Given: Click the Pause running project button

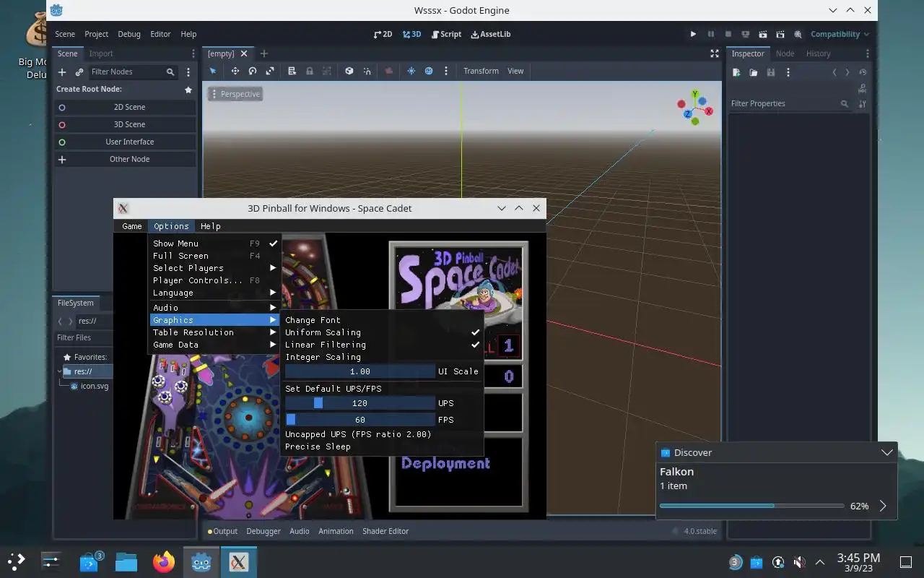Looking at the screenshot, I should (711, 34).
